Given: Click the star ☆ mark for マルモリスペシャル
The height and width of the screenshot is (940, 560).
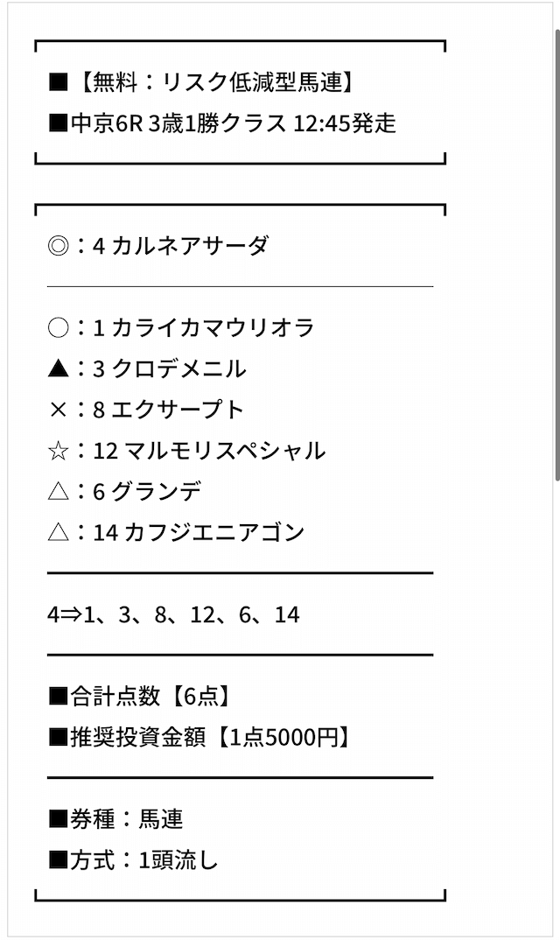Looking at the screenshot, I should 58,451.
